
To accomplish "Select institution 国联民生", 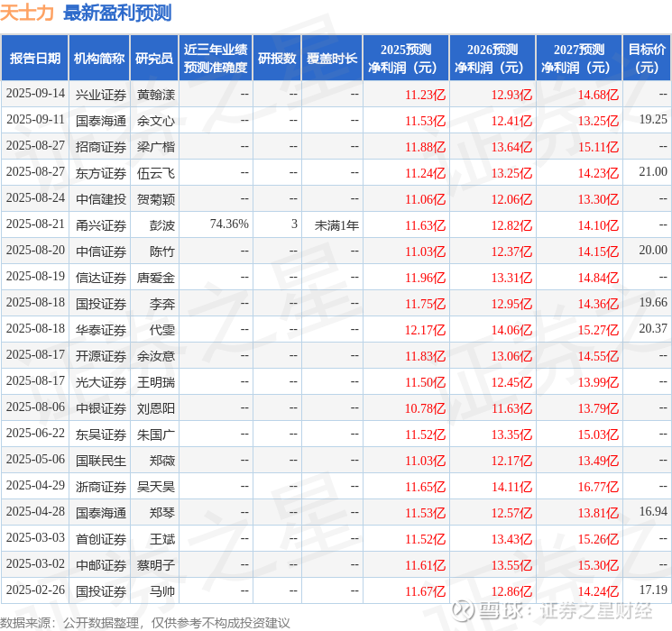I will pos(101,461).
